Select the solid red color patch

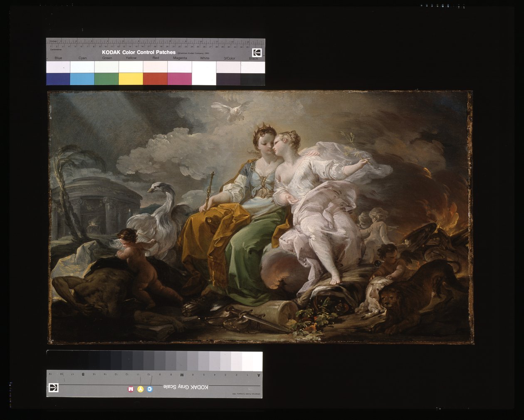pos(156,79)
